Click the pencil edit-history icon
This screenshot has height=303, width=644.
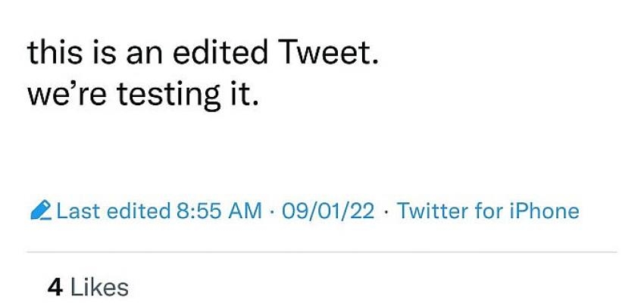click(42, 211)
